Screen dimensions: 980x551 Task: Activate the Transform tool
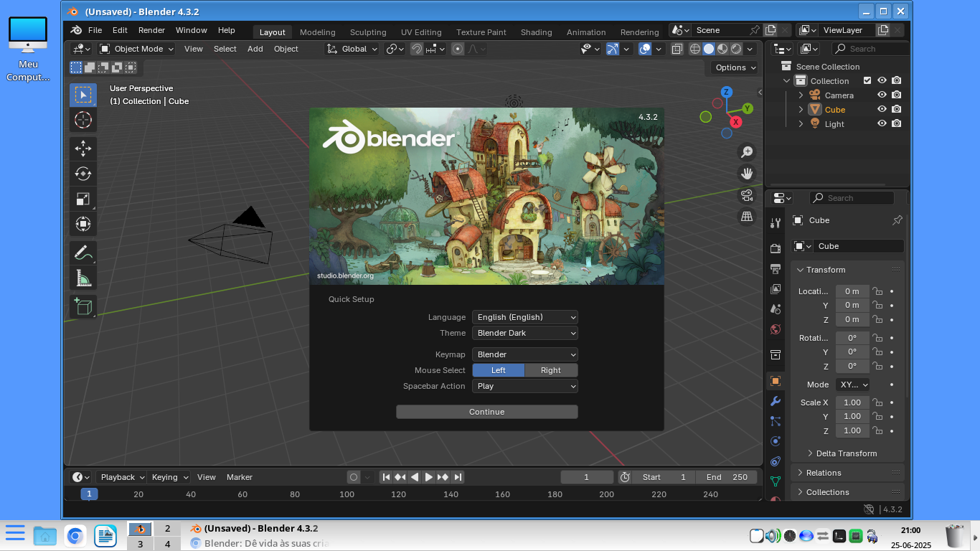(83, 224)
